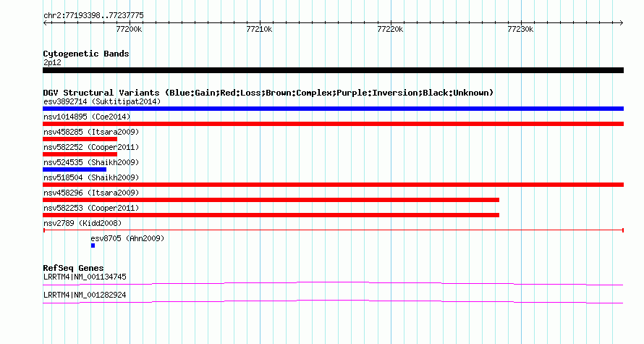Select the short red nsv458285 bar
644x344 pixels.
pyautogui.click(x=80, y=139)
